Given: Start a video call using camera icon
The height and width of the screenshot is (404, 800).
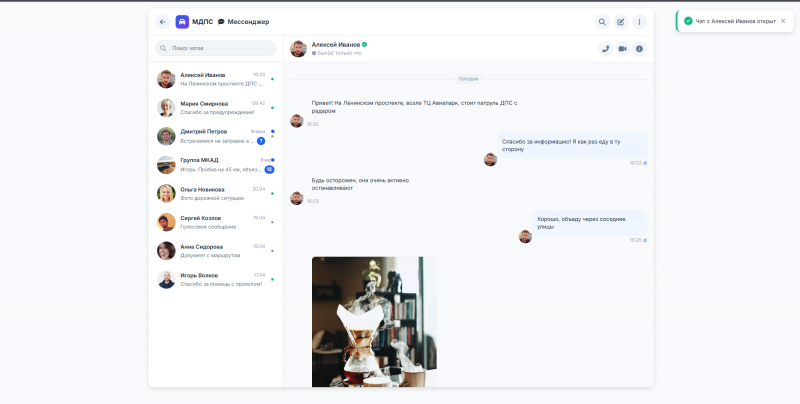Looking at the screenshot, I should pyautogui.click(x=622, y=49).
